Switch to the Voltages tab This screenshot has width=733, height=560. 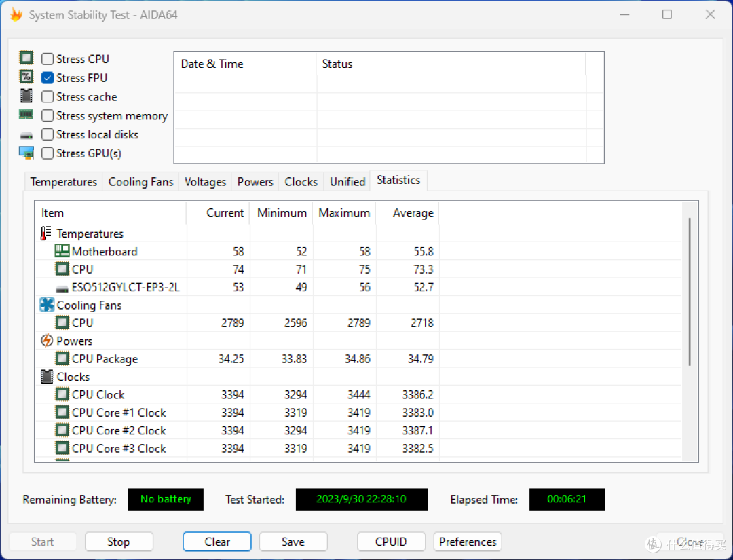click(x=205, y=182)
